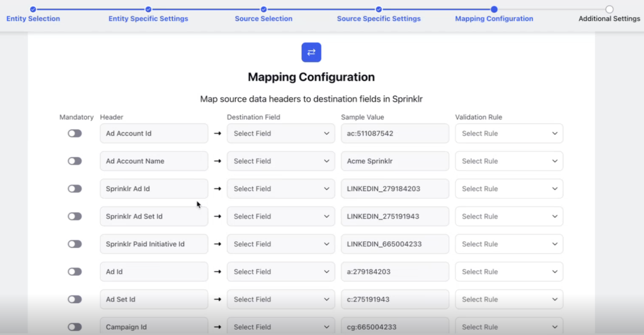Screen dimensions: 644x335
Task: Click the Entity Specific Settings step circle
Action: (x=148, y=9)
